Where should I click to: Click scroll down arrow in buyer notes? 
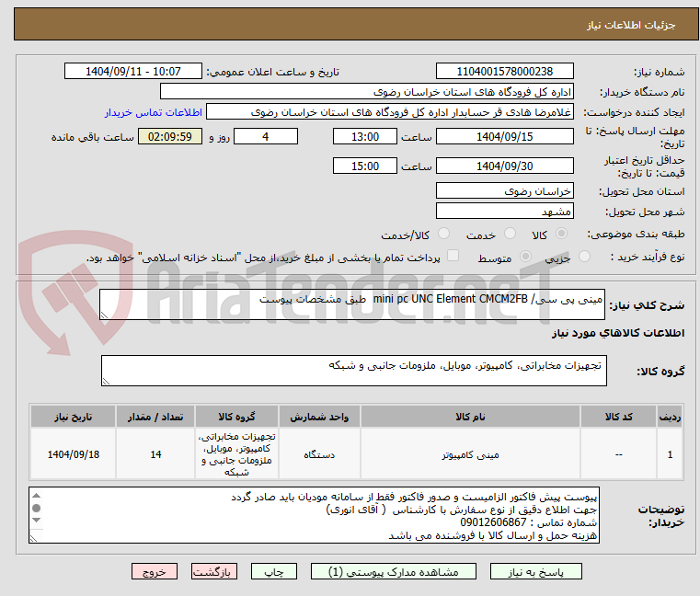coord(37,520)
